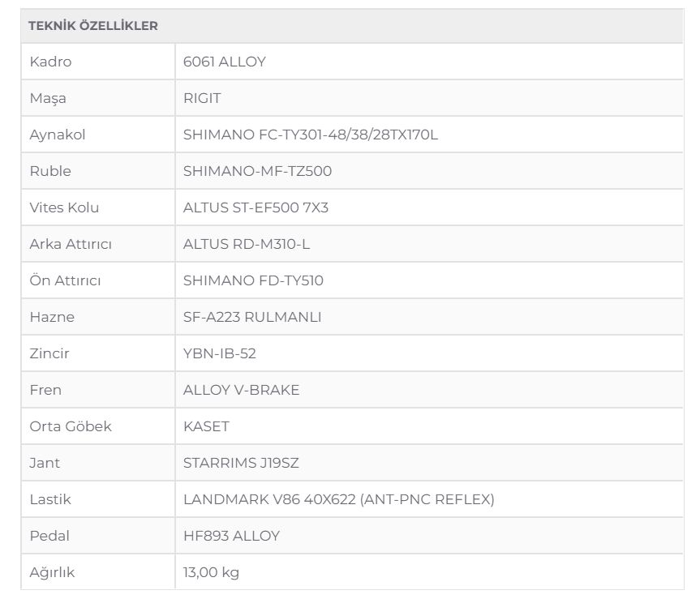Click the Vites Kolu label
700x599 pixels.
64,208
